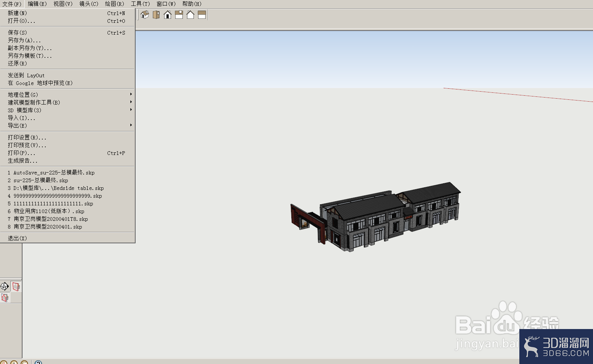593x364 pixels.
Task: Select the Right view icon
Action: [x=179, y=15]
